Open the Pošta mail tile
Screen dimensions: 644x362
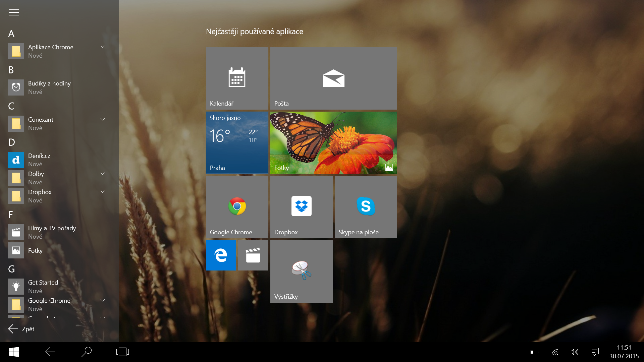coord(333,78)
